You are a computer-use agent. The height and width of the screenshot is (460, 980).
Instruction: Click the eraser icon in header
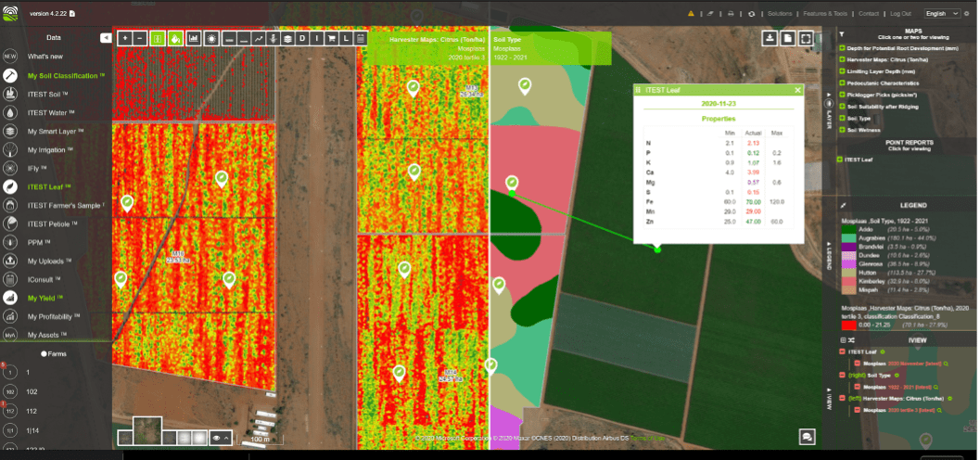710,14
